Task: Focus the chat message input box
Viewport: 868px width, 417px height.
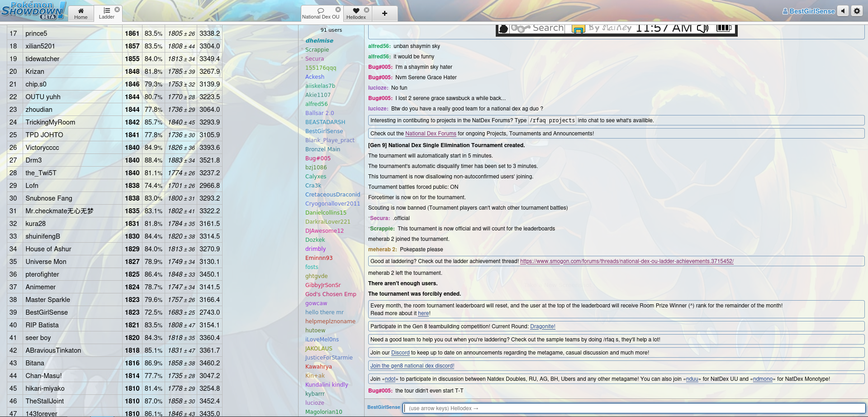Action: 633,408
